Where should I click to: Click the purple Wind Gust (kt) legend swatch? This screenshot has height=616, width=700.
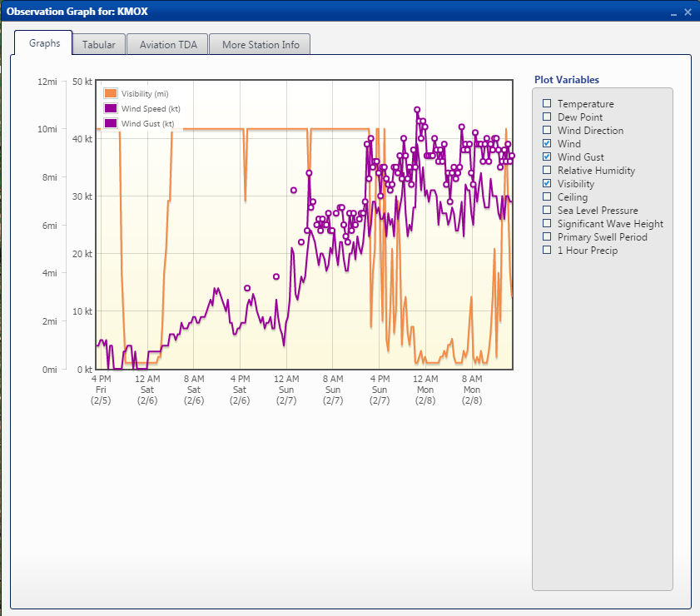(110, 123)
